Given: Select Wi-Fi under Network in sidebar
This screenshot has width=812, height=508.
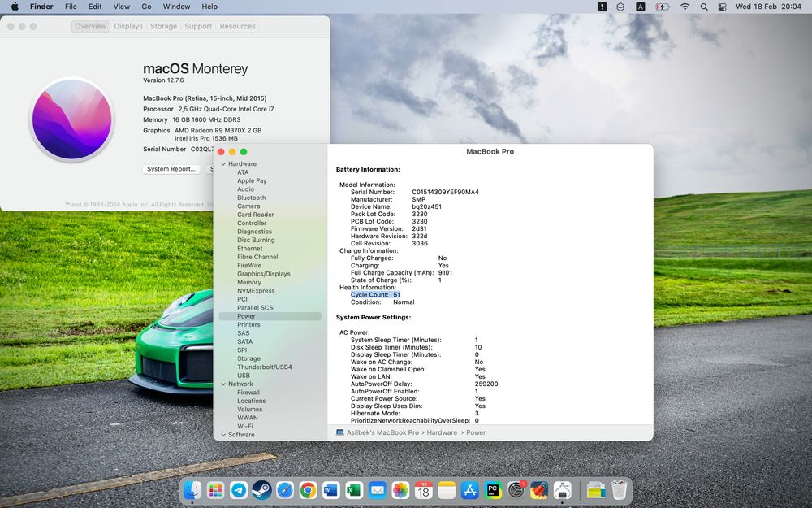Looking at the screenshot, I should 245,426.
